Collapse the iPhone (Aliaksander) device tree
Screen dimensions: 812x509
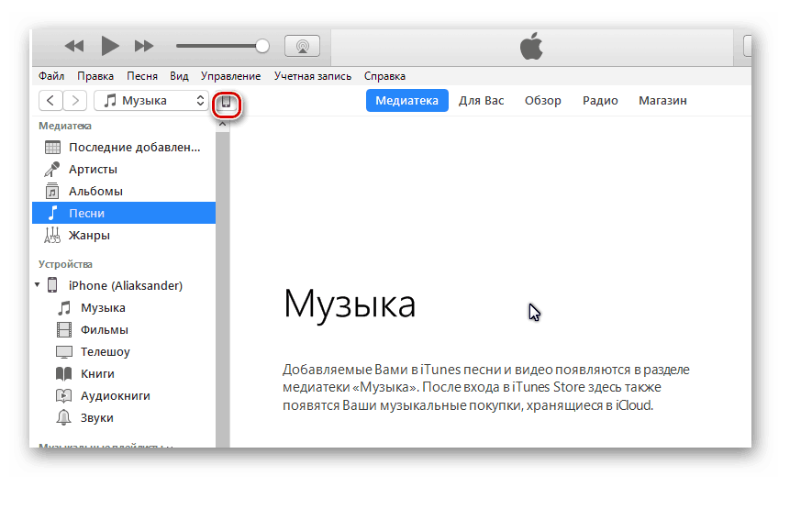tap(38, 285)
